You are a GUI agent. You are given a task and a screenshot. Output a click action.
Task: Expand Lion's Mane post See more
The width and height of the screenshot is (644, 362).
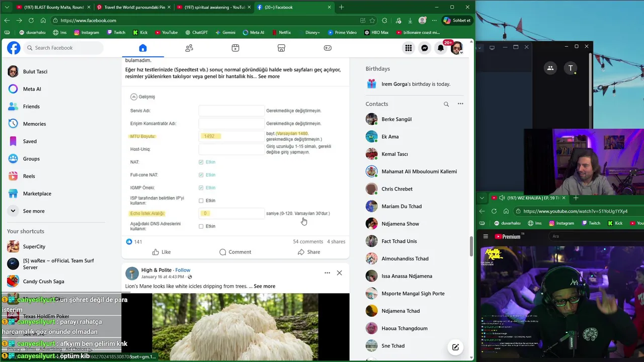coord(265,286)
